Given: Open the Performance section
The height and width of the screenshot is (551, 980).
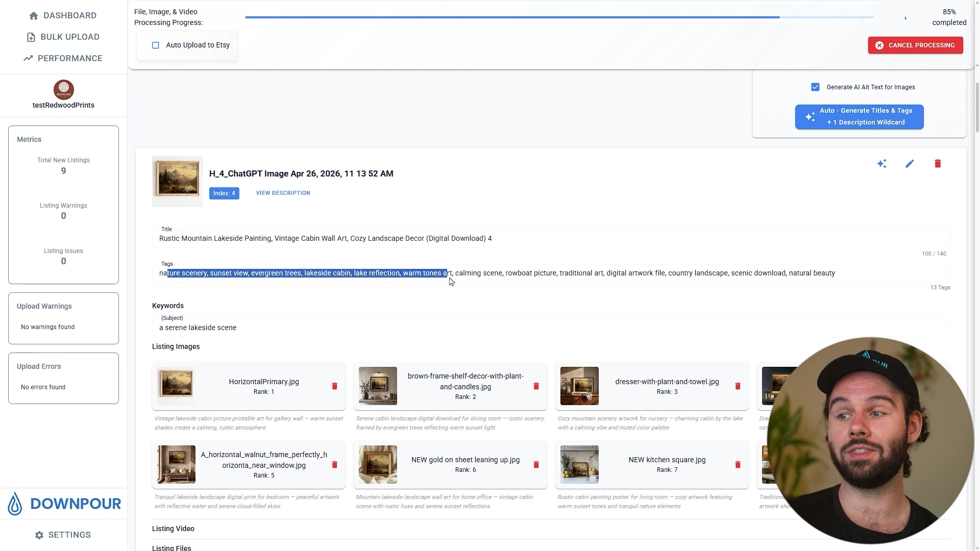Looking at the screenshot, I should pyautogui.click(x=63, y=58).
